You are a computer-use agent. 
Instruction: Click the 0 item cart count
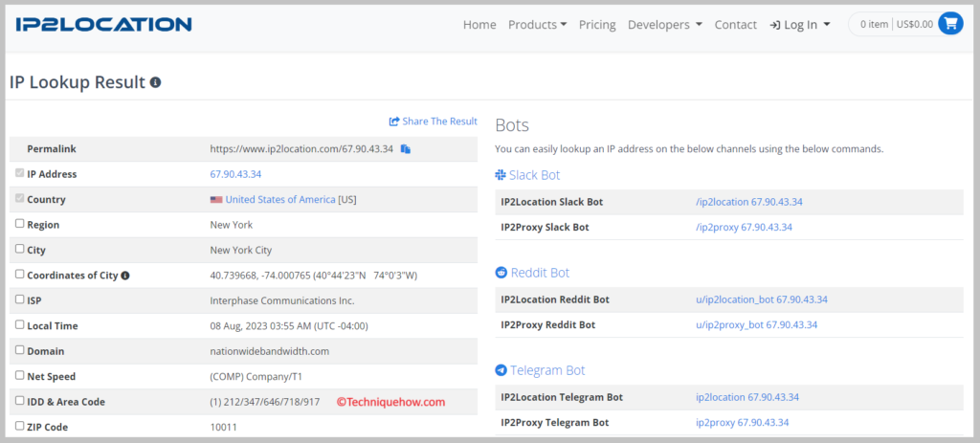coord(874,24)
